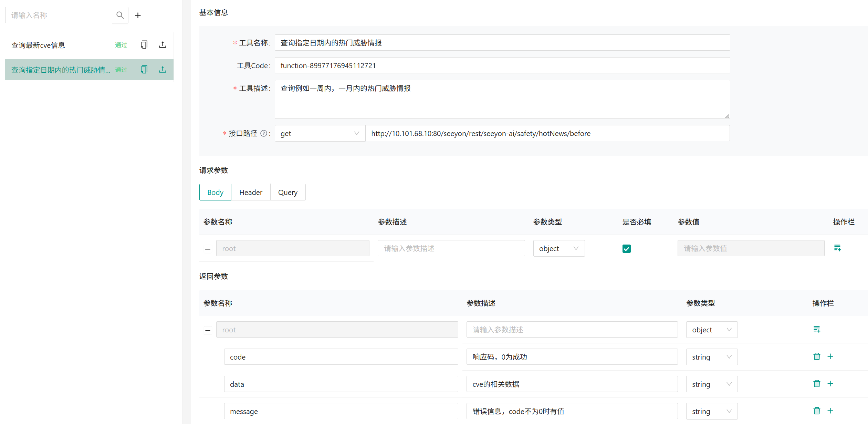Collapse the return parameters root row

pyautogui.click(x=208, y=330)
